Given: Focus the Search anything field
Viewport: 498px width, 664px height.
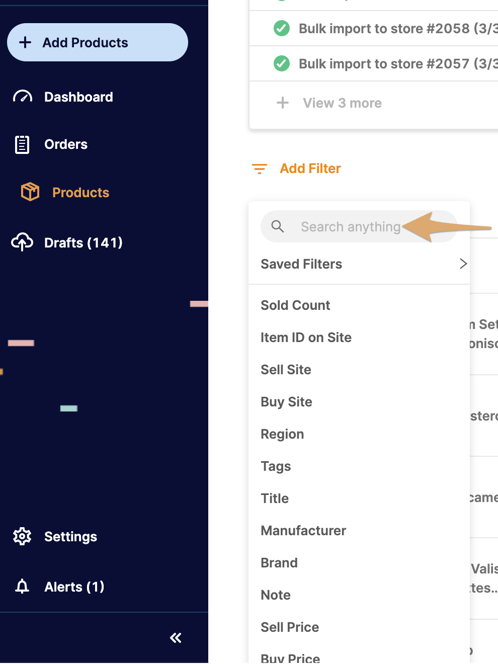Looking at the screenshot, I should (x=359, y=227).
